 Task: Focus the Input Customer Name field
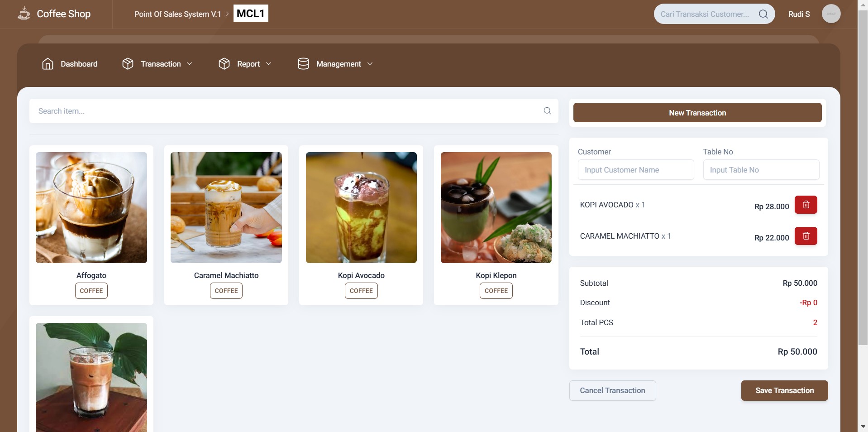click(x=636, y=170)
